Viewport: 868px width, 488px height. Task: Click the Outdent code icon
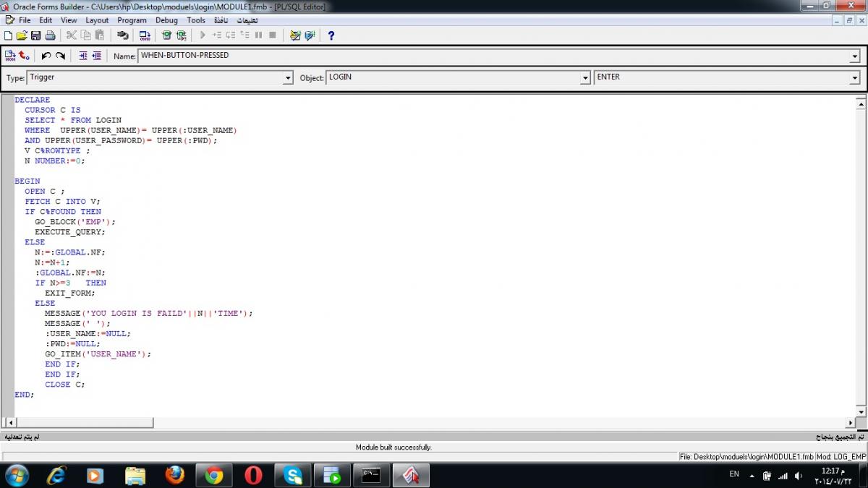click(x=96, y=56)
